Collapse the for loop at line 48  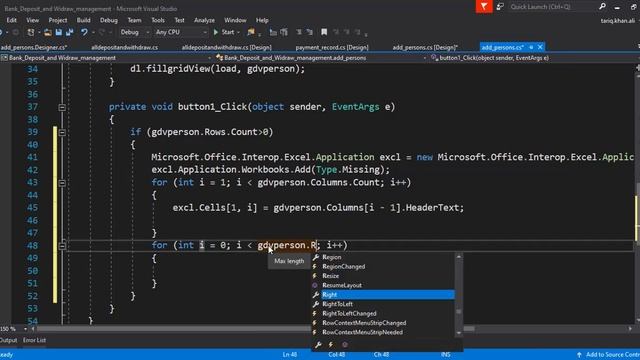(62, 246)
